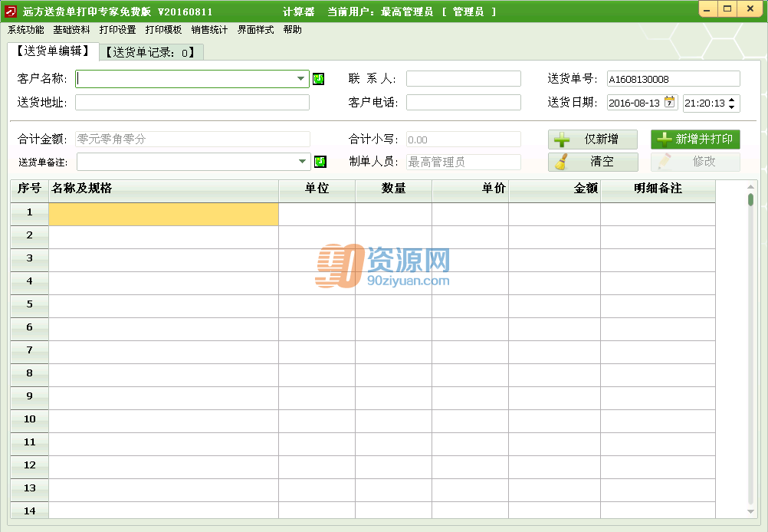Image resolution: width=768 pixels, height=532 pixels.
Task: Click the 名称及规格 column header
Action: point(163,191)
